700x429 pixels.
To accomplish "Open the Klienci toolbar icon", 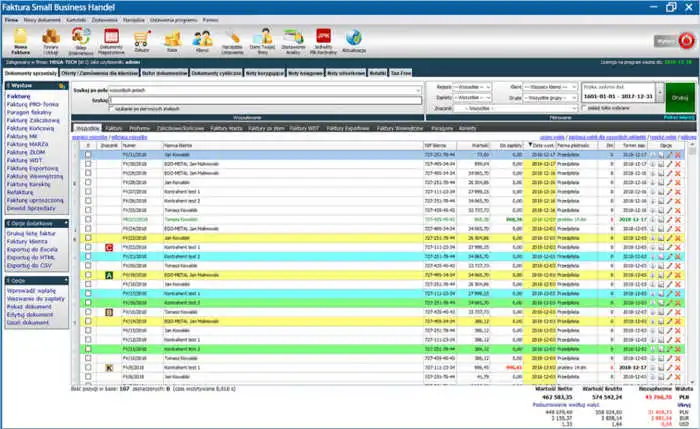I will [201, 39].
